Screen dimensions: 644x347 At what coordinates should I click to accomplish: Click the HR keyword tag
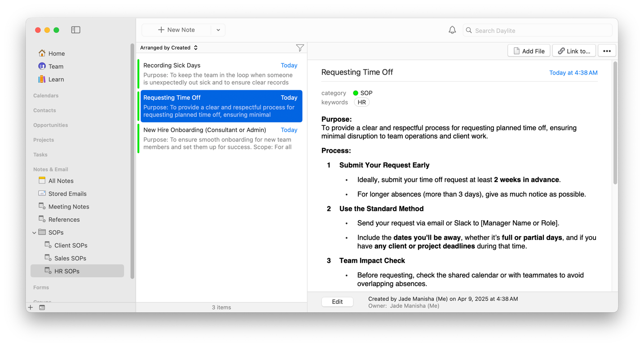click(362, 102)
